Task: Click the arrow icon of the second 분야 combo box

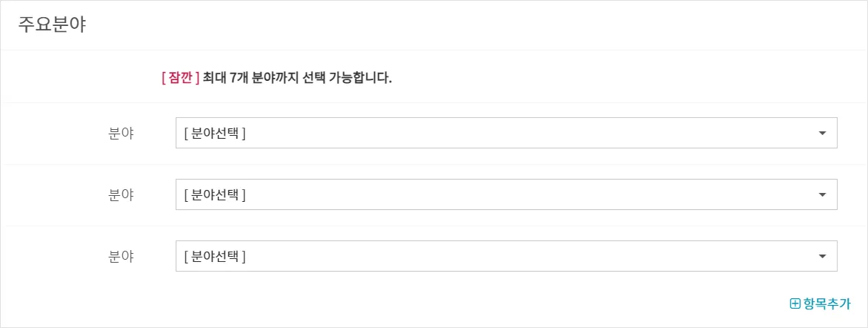Action: click(822, 194)
